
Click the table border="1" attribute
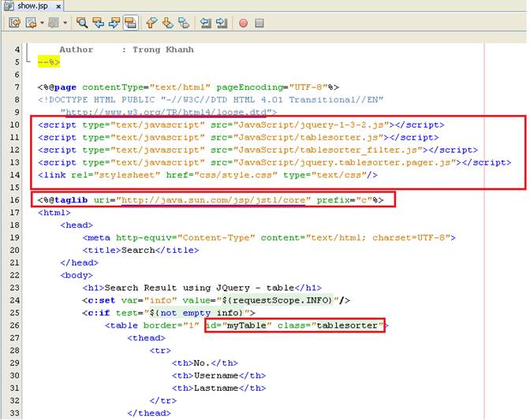[171, 325]
